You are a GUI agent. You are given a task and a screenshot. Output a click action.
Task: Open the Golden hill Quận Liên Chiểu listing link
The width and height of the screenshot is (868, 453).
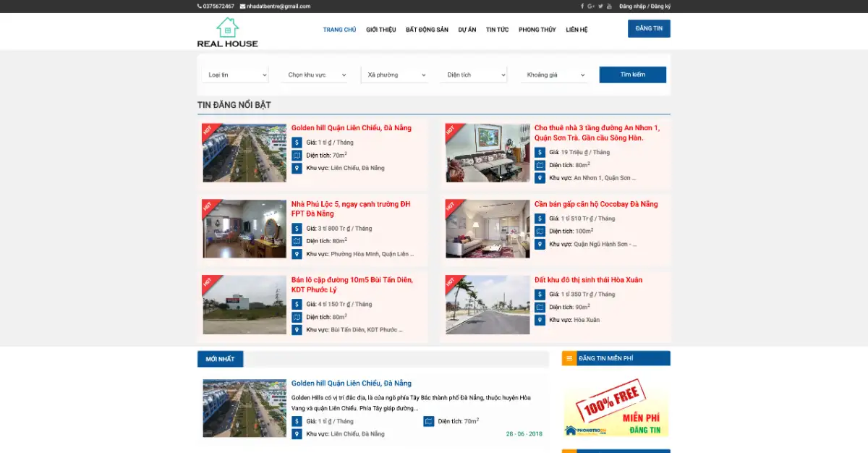(x=350, y=127)
